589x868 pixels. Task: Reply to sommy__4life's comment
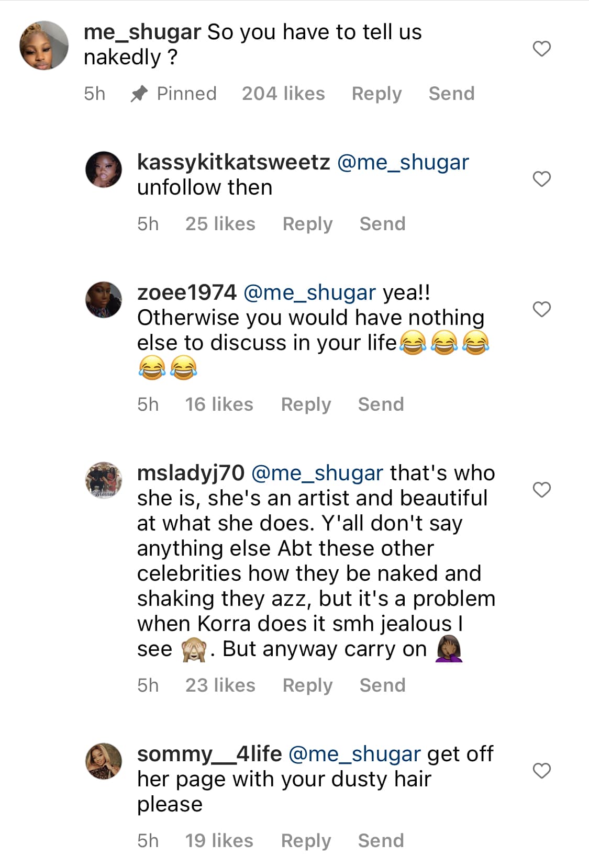(306, 841)
